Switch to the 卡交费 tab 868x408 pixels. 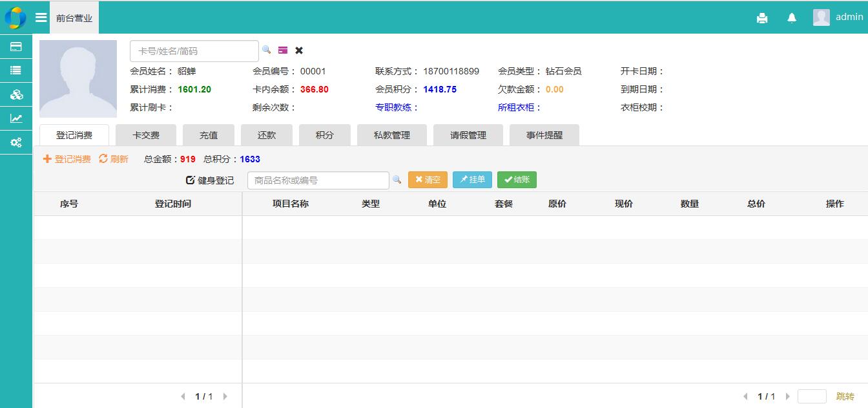click(145, 135)
